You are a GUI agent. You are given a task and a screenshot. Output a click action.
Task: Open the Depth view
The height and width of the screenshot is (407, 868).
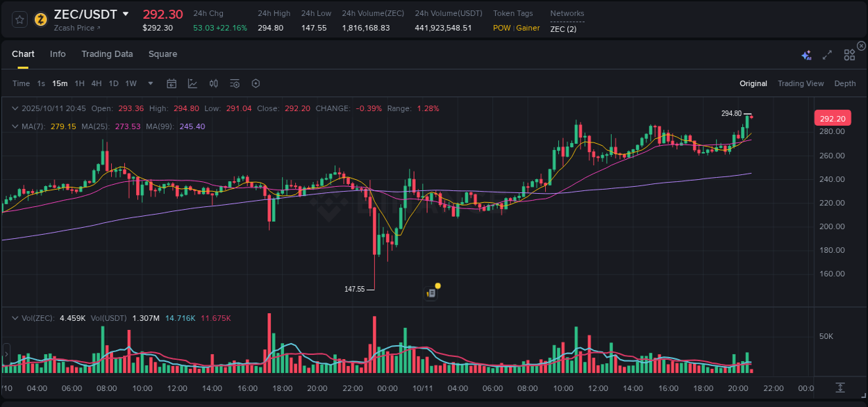tap(844, 83)
